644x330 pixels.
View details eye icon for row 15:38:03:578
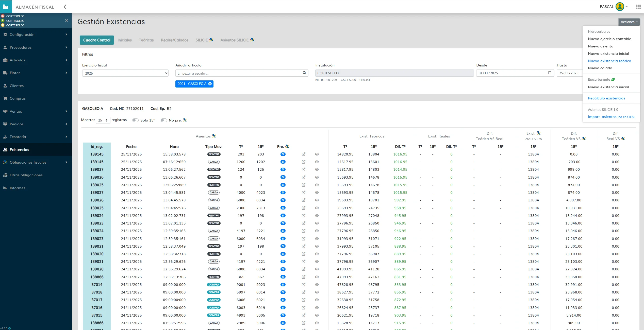pyautogui.click(x=317, y=154)
